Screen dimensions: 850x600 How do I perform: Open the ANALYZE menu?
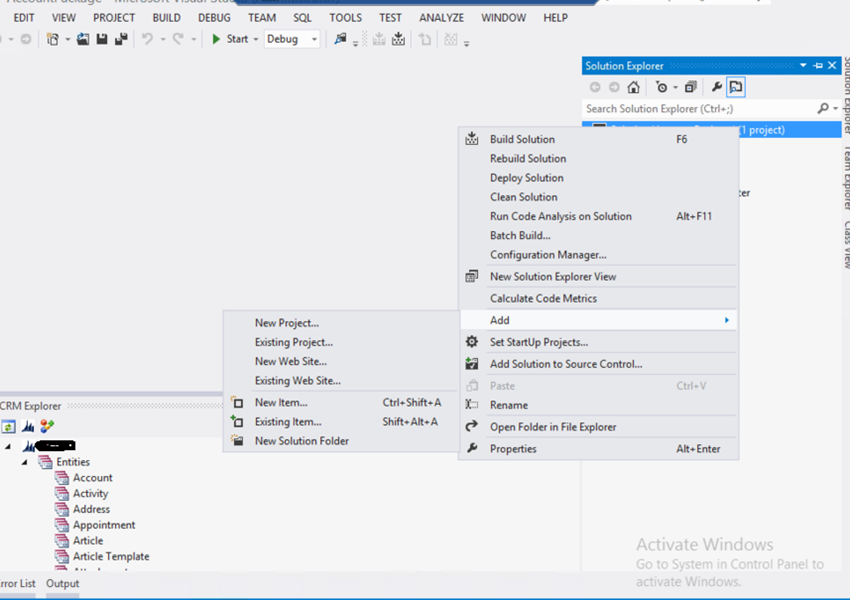[441, 18]
